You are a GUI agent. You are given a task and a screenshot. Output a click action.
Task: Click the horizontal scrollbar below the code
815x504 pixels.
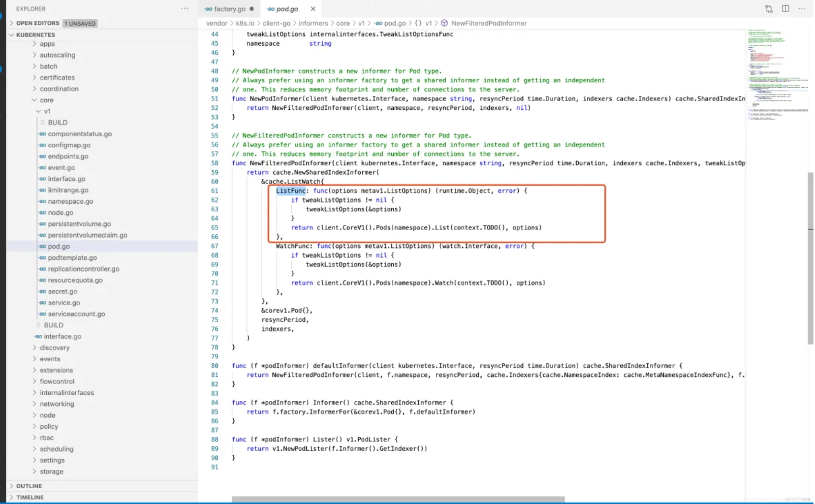(398, 499)
